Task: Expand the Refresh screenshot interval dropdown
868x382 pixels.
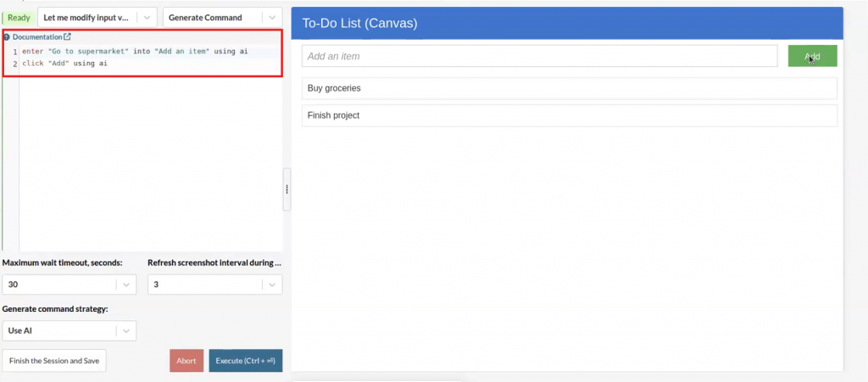Action: [x=214, y=285]
